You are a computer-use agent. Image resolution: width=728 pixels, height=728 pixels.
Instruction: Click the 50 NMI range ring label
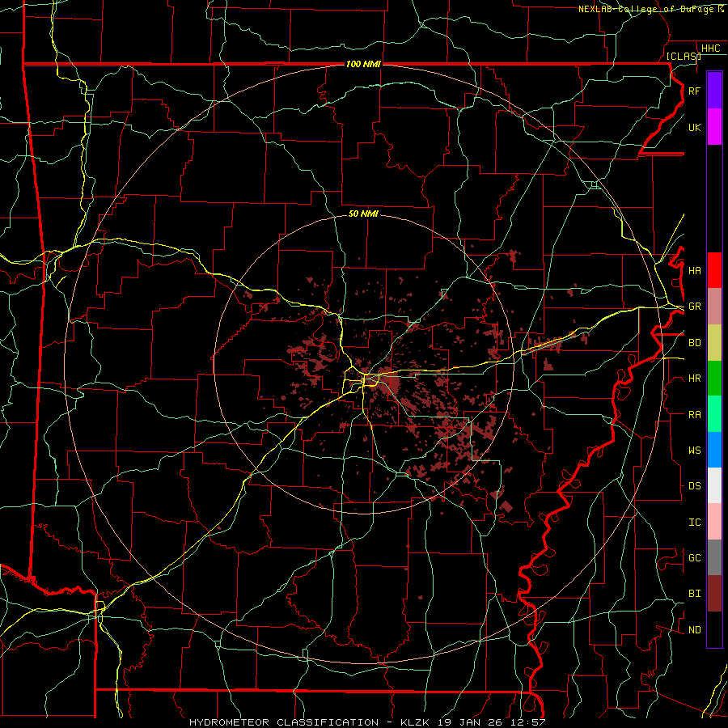point(363,214)
